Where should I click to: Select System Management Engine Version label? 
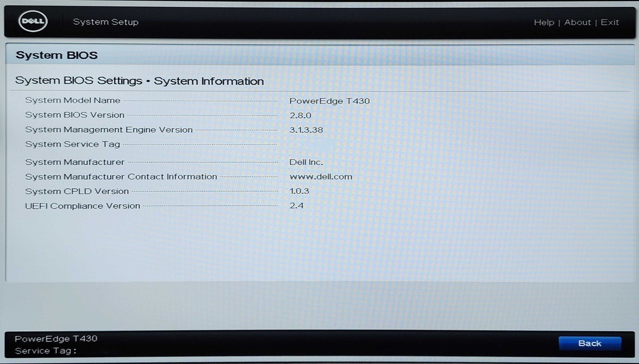click(109, 129)
